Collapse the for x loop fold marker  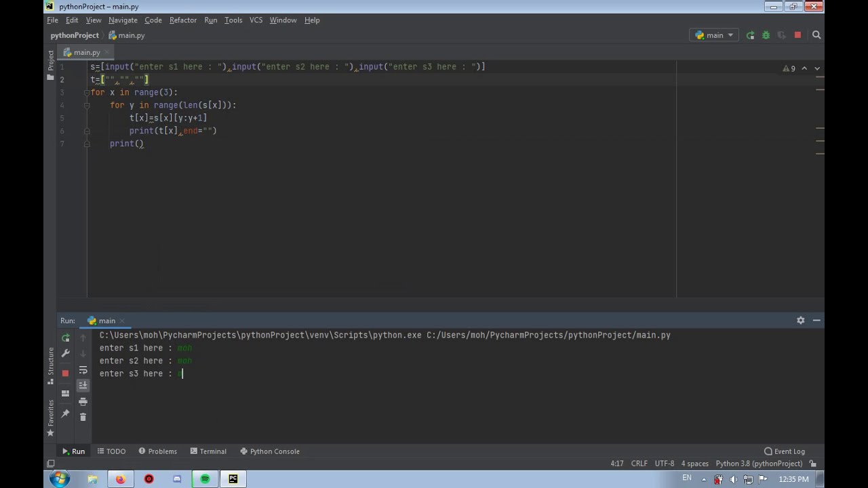(87, 92)
